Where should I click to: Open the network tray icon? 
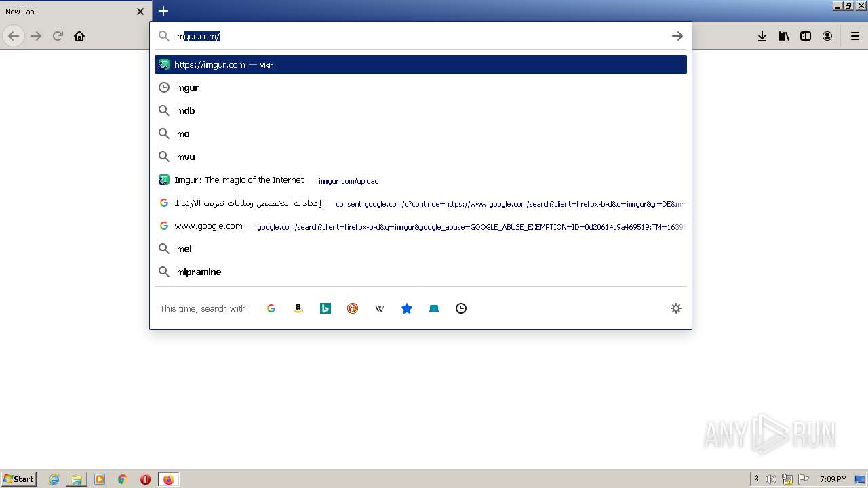click(787, 479)
